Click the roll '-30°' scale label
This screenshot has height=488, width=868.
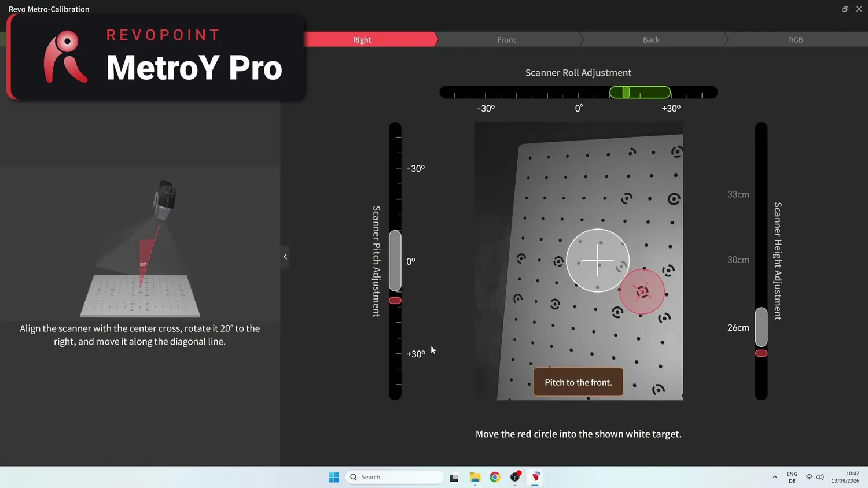coord(486,108)
